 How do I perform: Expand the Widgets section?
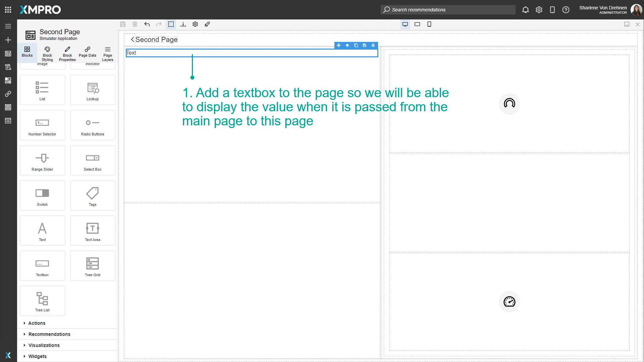click(38, 356)
